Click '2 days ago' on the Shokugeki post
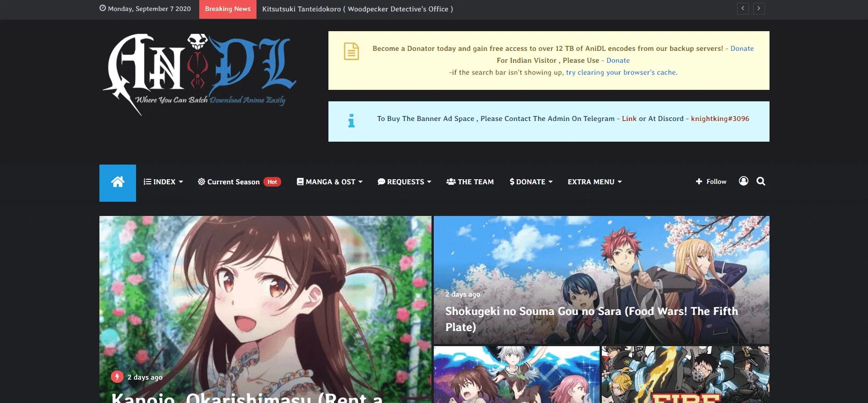 (463, 294)
